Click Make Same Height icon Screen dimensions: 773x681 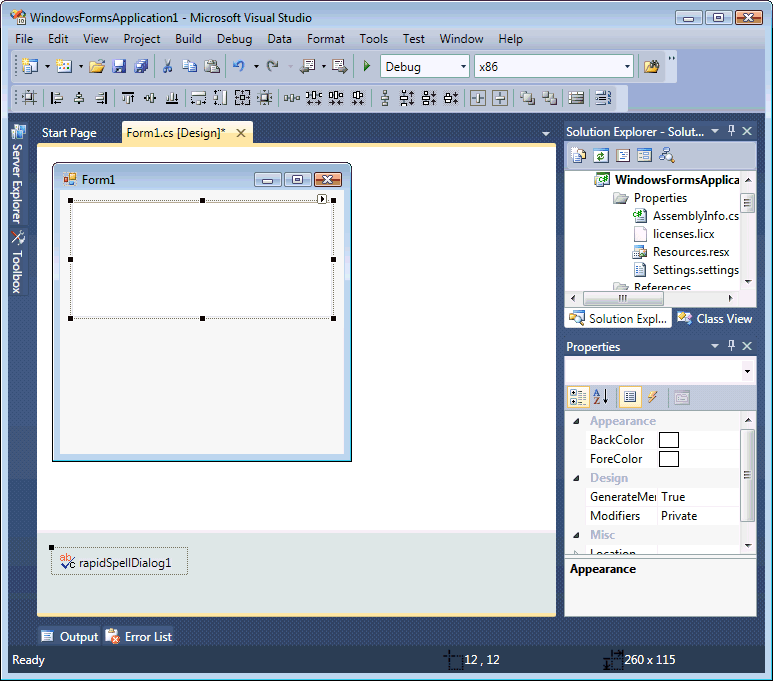tap(220, 98)
